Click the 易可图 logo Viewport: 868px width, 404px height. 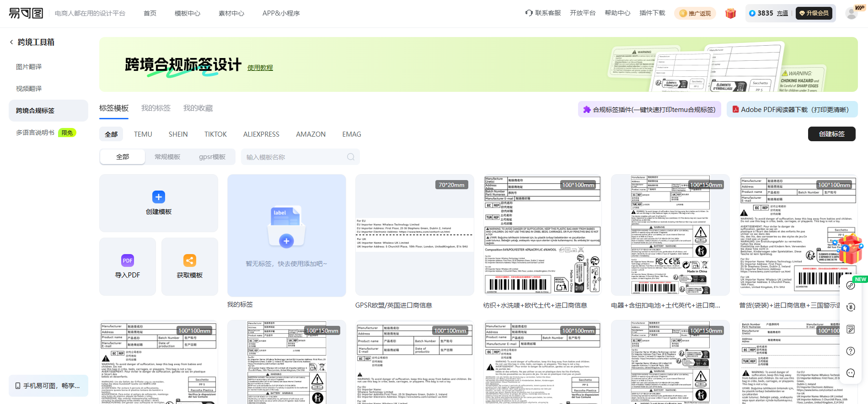point(26,13)
